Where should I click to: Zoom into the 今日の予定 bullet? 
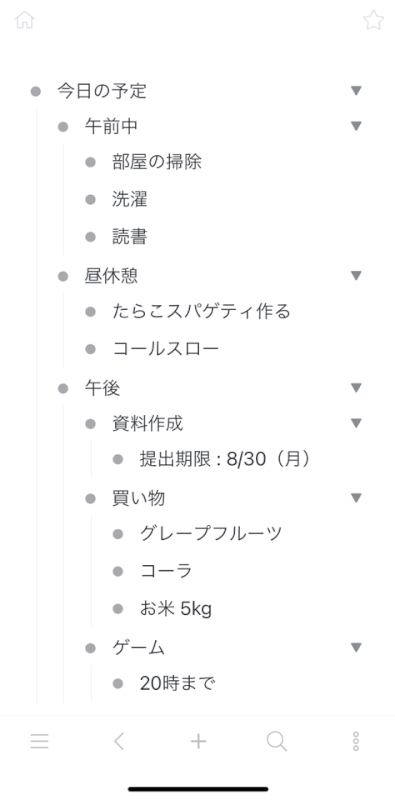35,91
